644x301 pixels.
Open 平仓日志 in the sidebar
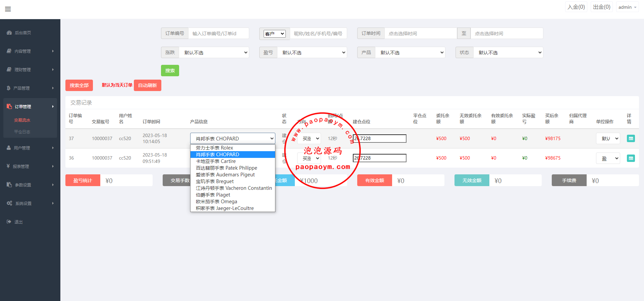(22, 132)
